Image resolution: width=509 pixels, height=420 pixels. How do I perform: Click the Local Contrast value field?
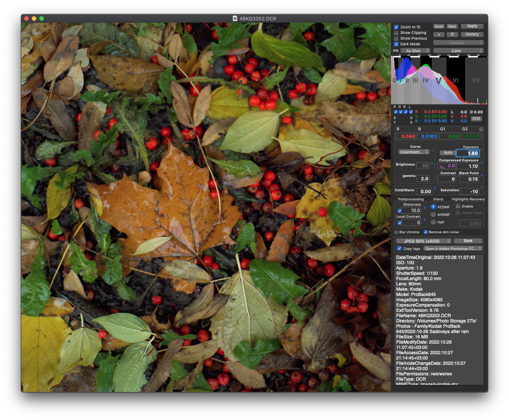click(x=412, y=223)
